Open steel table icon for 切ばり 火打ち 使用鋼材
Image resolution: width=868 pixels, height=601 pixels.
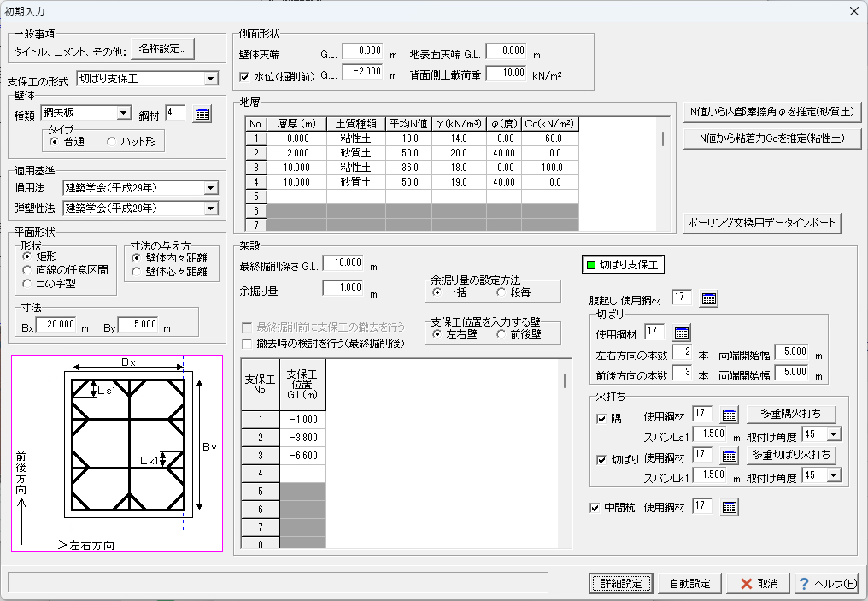730,456
